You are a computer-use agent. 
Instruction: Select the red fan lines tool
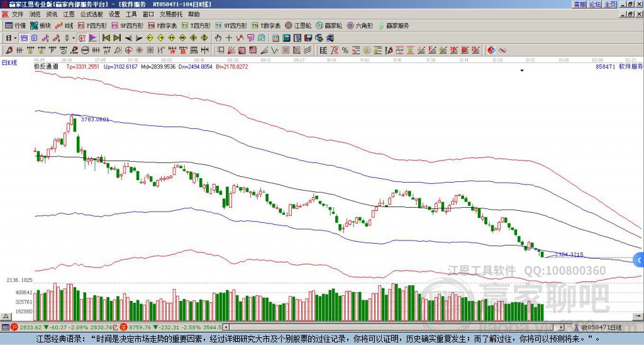click(231, 50)
